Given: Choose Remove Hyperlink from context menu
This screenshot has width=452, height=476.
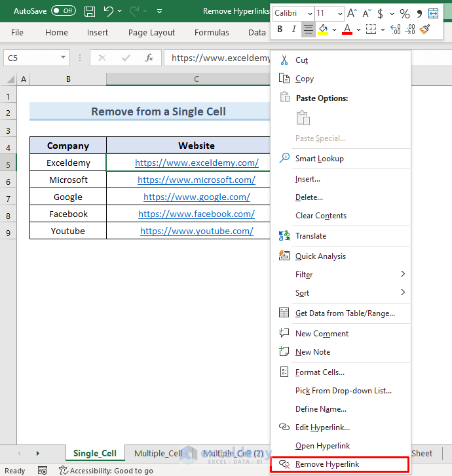Looking at the screenshot, I should point(327,464).
